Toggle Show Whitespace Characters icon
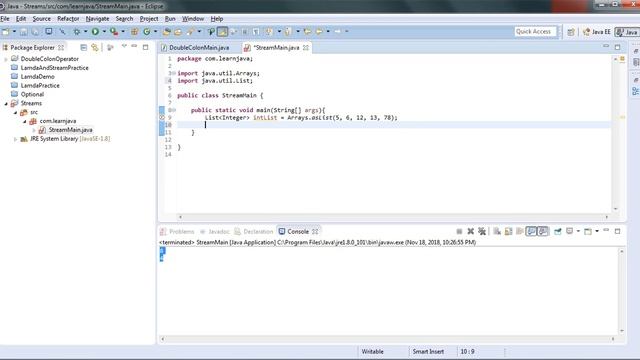This screenshot has height=360, width=640. tap(256, 31)
